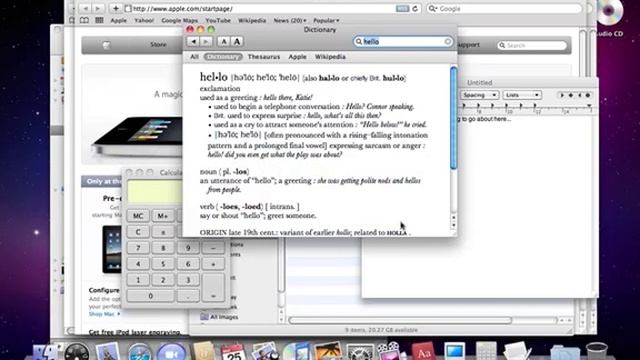This screenshot has width=640, height=360.
Task: Click the Safari forward arrow button
Action: tap(98, 8)
